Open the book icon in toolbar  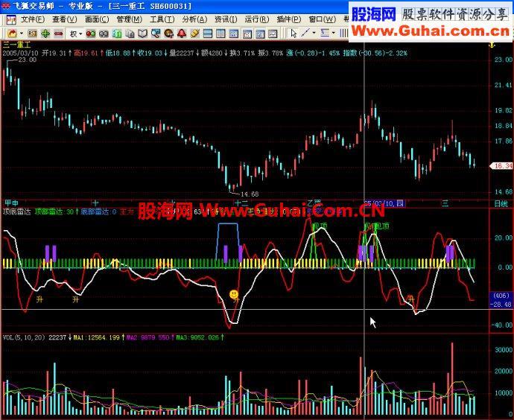click(142, 34)
